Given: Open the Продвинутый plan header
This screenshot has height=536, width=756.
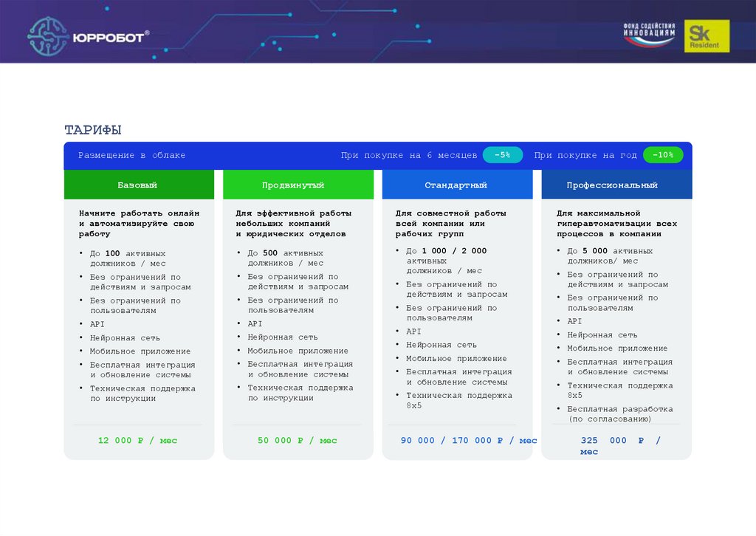Looking at the screenshot, I should point(298,185).
